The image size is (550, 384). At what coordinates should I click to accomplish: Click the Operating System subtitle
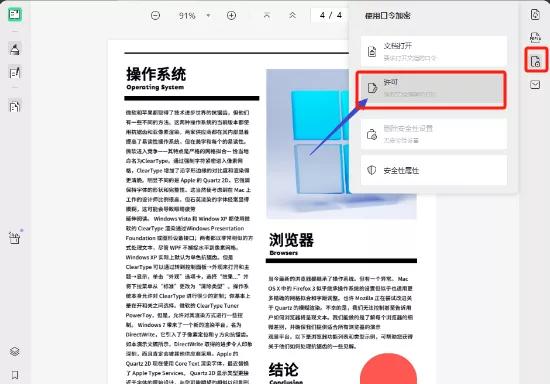155,87
